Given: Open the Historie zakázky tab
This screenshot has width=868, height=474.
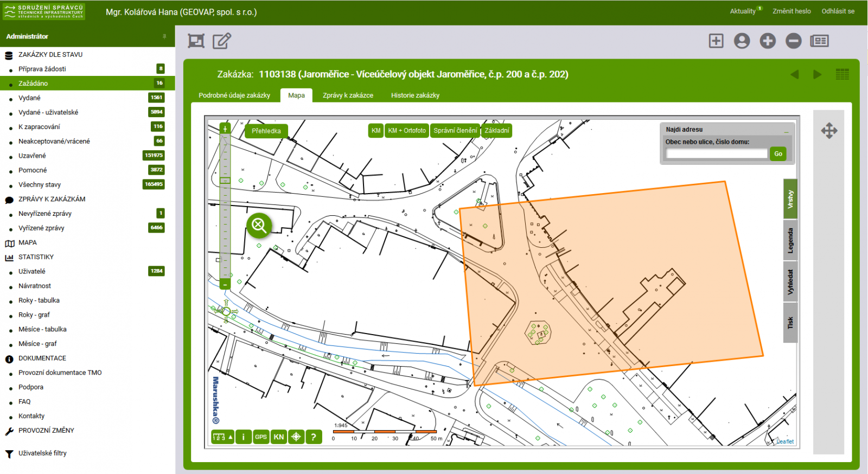Looking at the screenshot, I should (x=415, y=95).
